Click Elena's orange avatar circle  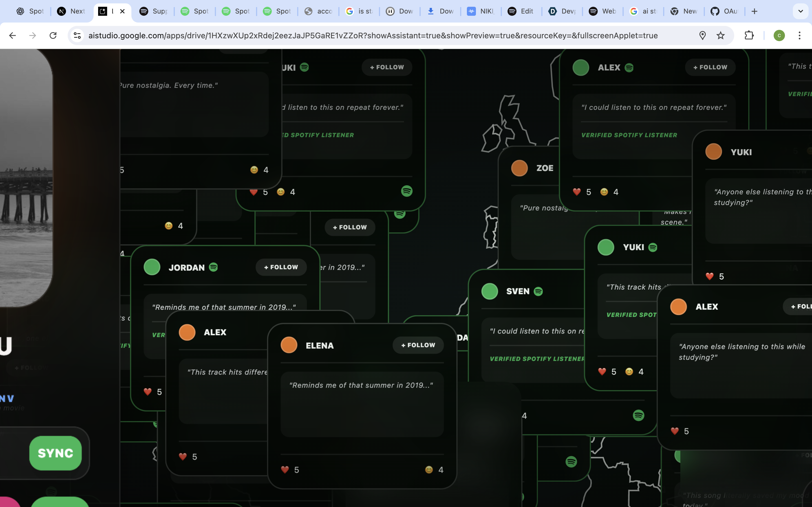(x=289, y=345)
